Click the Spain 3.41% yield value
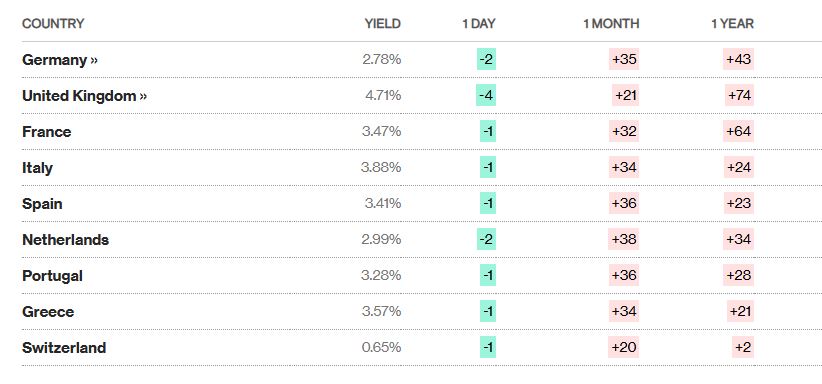 [383, 203]
